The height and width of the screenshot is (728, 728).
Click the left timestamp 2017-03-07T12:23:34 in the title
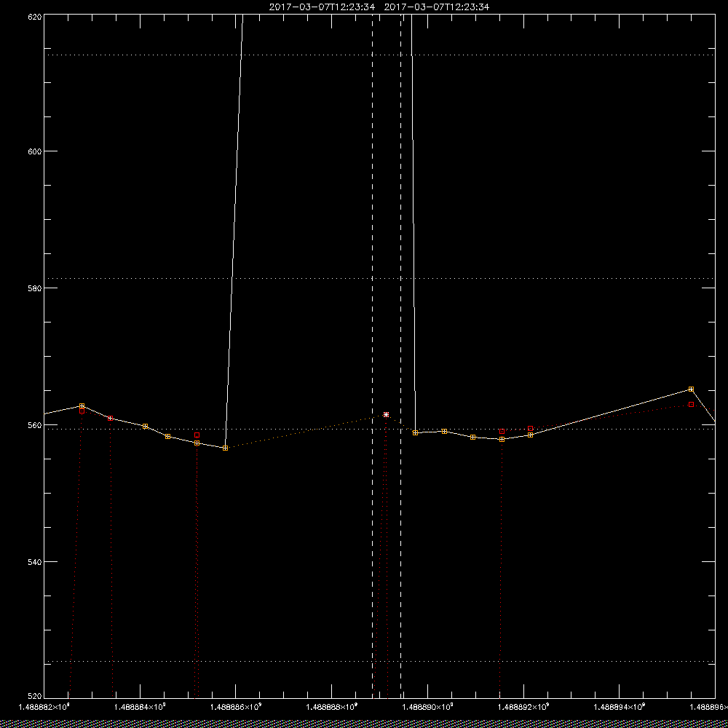pos(322,7)
